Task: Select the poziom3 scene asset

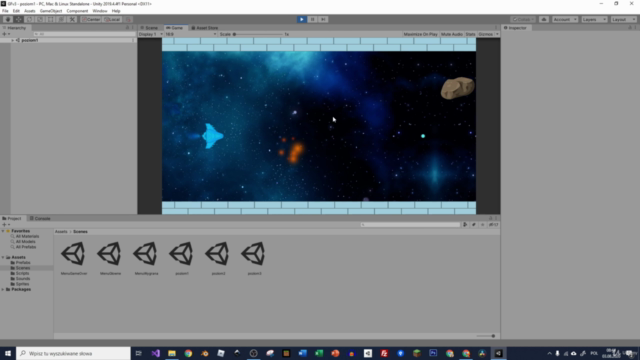Action: [254, 258]
